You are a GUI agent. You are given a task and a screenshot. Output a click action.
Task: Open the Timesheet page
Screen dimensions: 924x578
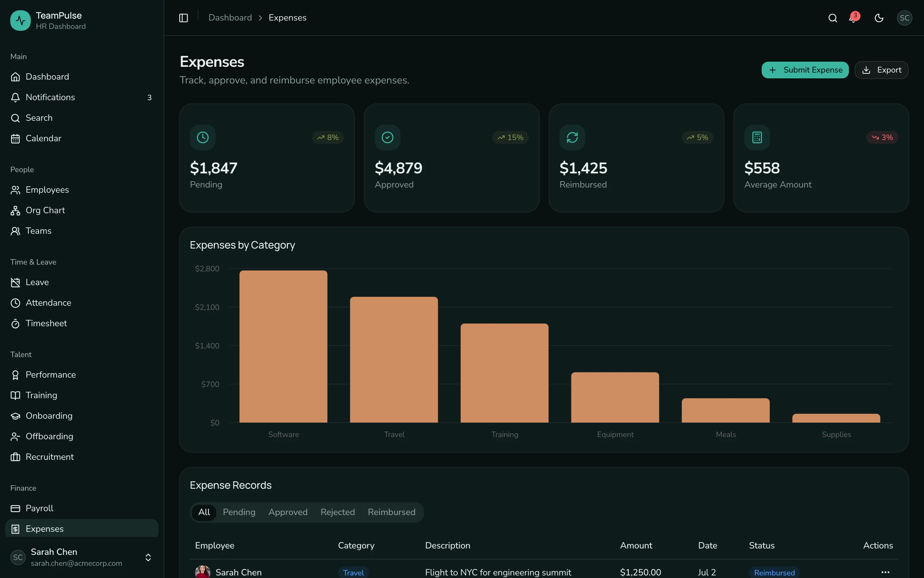point(82,323)
